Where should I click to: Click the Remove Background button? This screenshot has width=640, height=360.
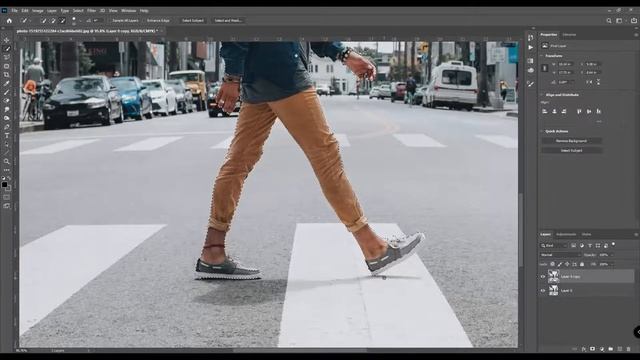pos(571,141)
